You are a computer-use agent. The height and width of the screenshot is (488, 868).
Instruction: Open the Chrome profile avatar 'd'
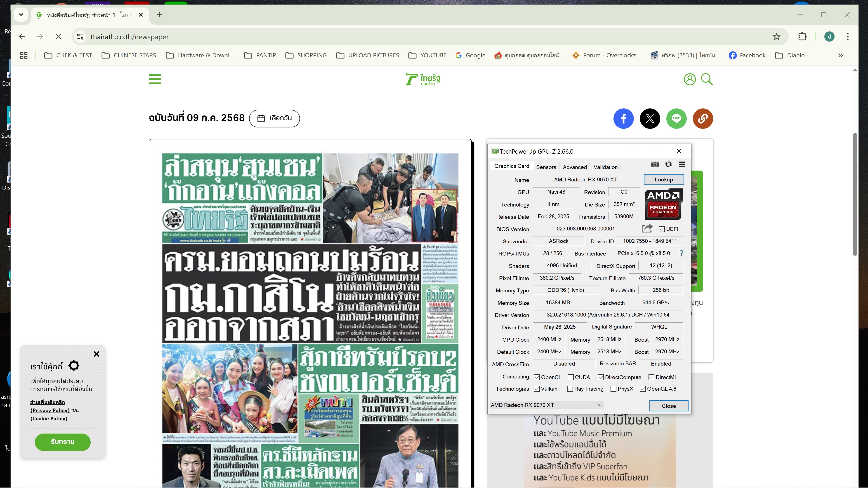click(829, 37)
